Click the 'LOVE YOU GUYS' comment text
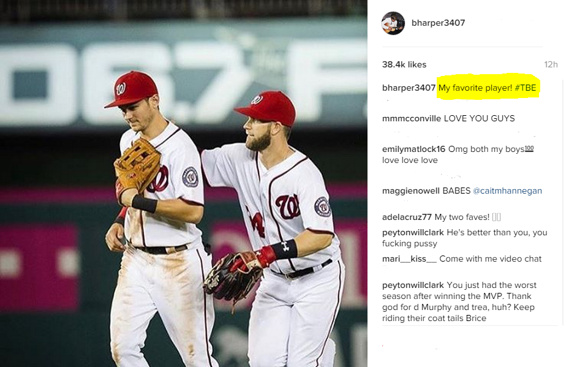Image resolution: width=588 pixels, height=367 pixels. 479,119
